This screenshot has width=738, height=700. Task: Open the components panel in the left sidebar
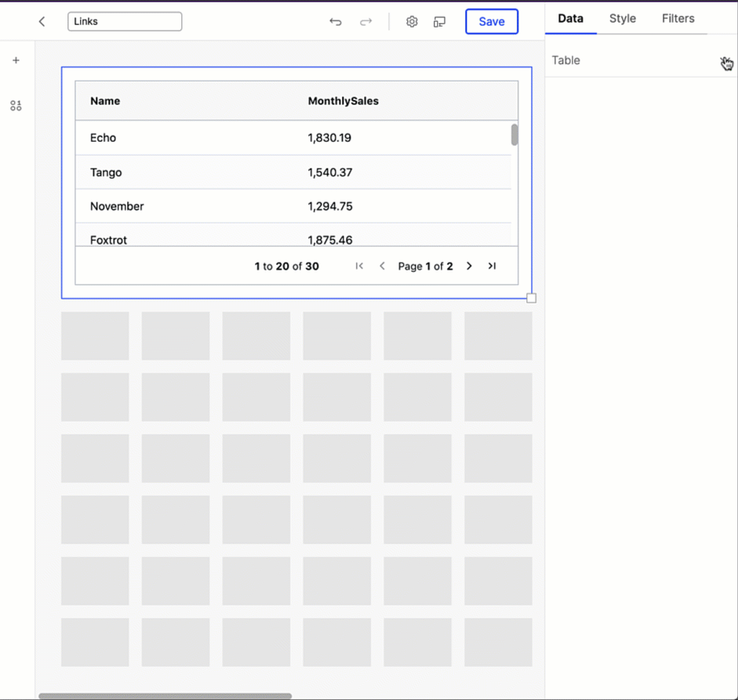point(16,105)
